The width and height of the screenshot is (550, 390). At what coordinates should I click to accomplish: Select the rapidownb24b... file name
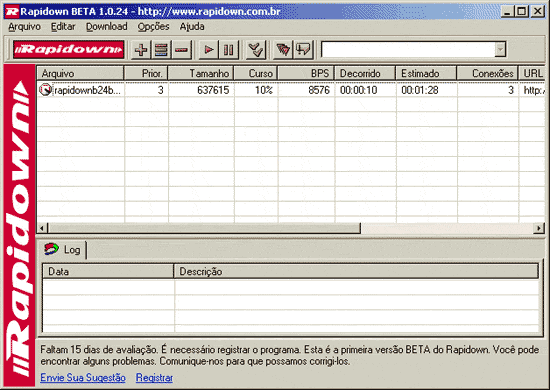pyautogui.click(x=87, y=90)
